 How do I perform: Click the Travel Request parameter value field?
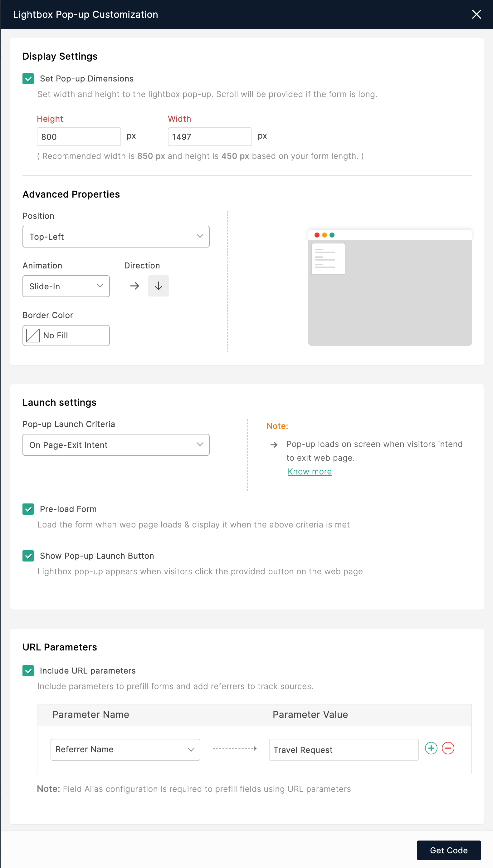(343, 749)
